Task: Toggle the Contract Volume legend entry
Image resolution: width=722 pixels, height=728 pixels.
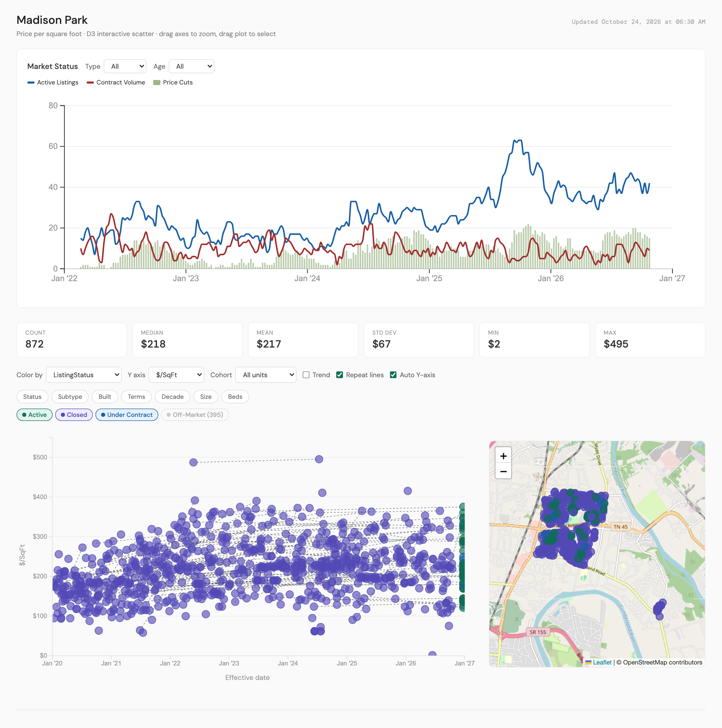Action: click(116, 83)
